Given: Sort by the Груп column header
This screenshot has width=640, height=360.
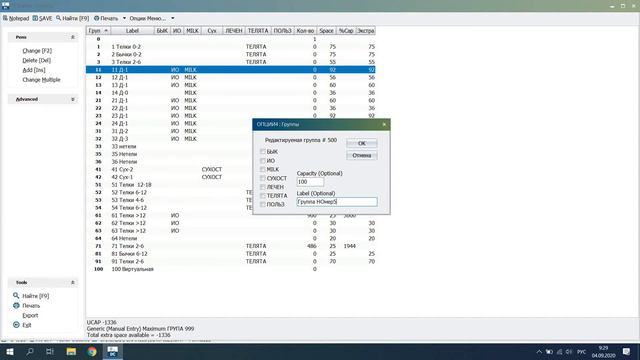Looking at the screenshot, I should tap(98, 31).
